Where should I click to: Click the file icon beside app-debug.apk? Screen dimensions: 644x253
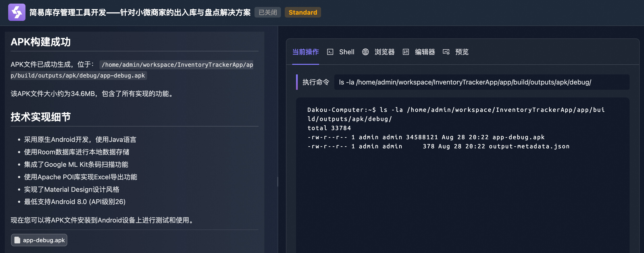[17, 240]
